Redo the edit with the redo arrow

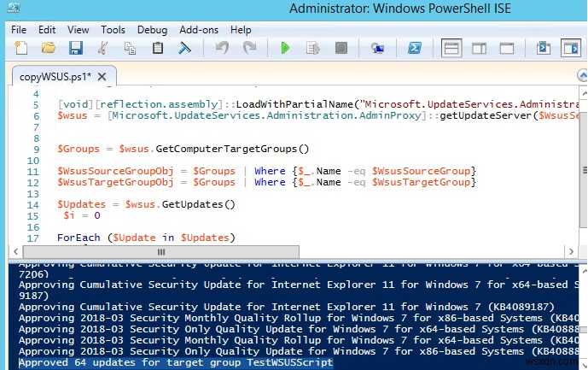[x=250, y=48]
